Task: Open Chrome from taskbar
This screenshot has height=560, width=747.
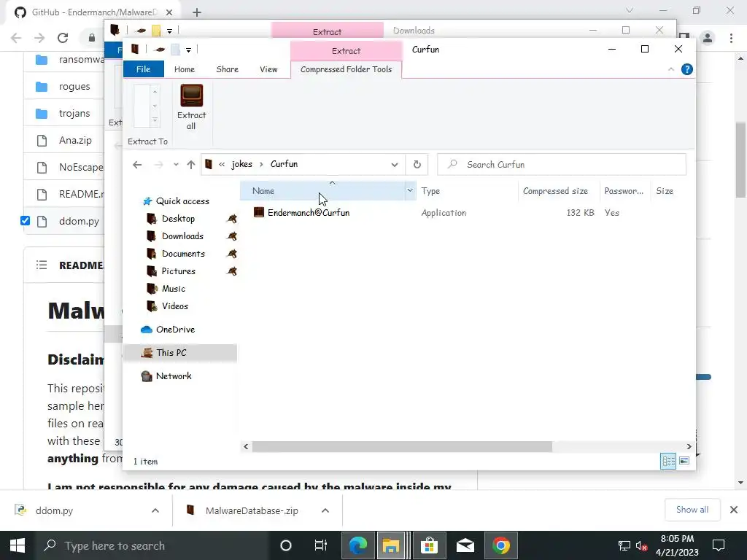Action: click(500, 545)
